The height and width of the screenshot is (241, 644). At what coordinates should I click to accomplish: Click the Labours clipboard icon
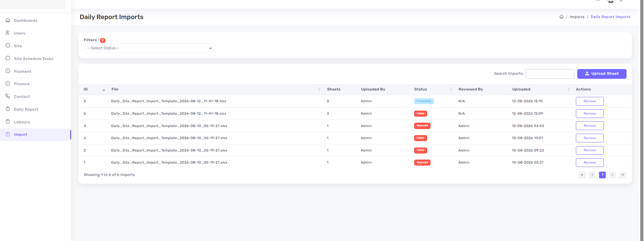click(8, 122)
